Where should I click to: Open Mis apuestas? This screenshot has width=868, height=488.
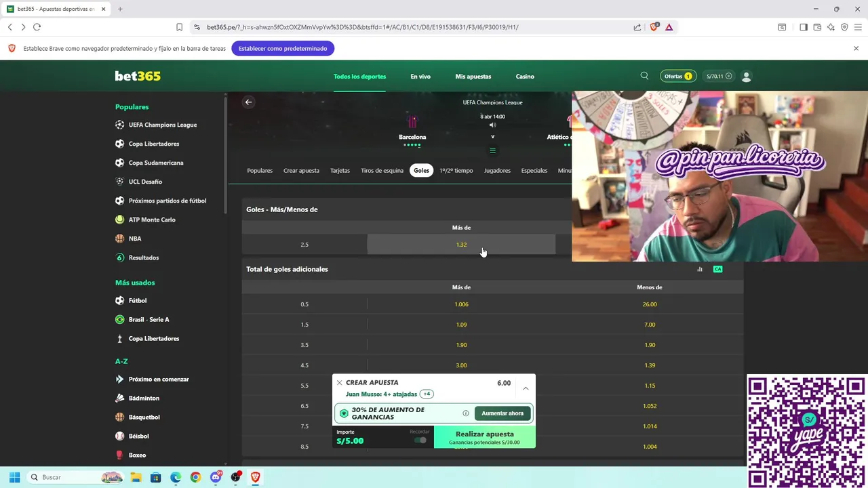473,77
